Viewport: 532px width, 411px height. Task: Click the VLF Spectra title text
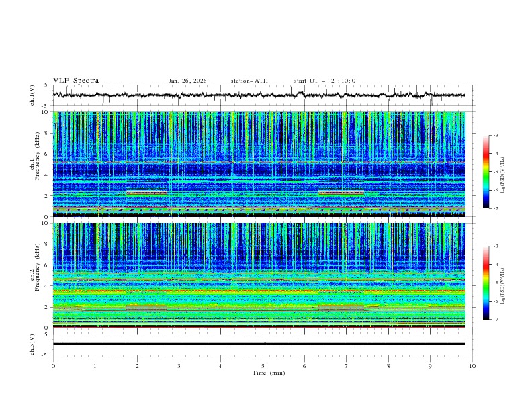pos(76,81)
